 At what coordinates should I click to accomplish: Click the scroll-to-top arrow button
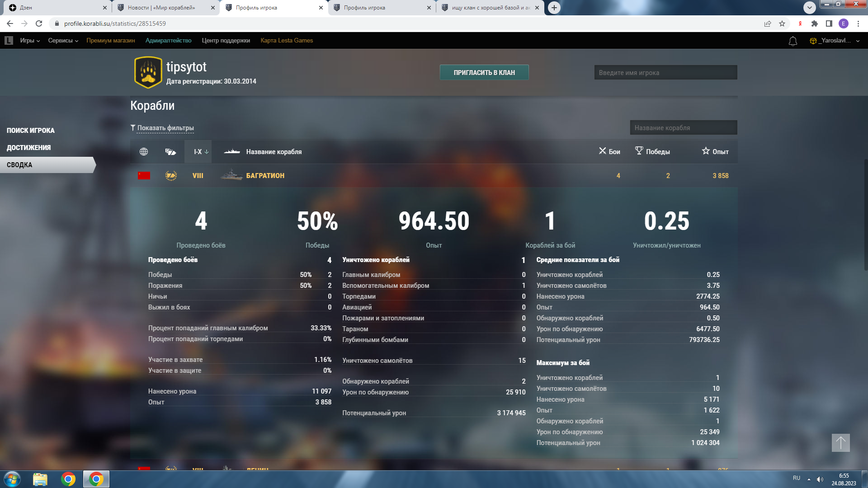(841, 443)
